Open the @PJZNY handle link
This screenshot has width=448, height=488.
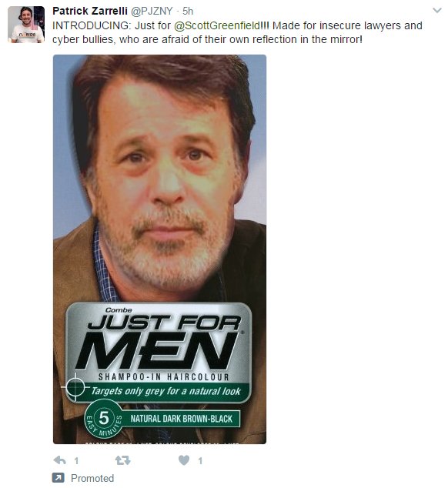point(152,11)
